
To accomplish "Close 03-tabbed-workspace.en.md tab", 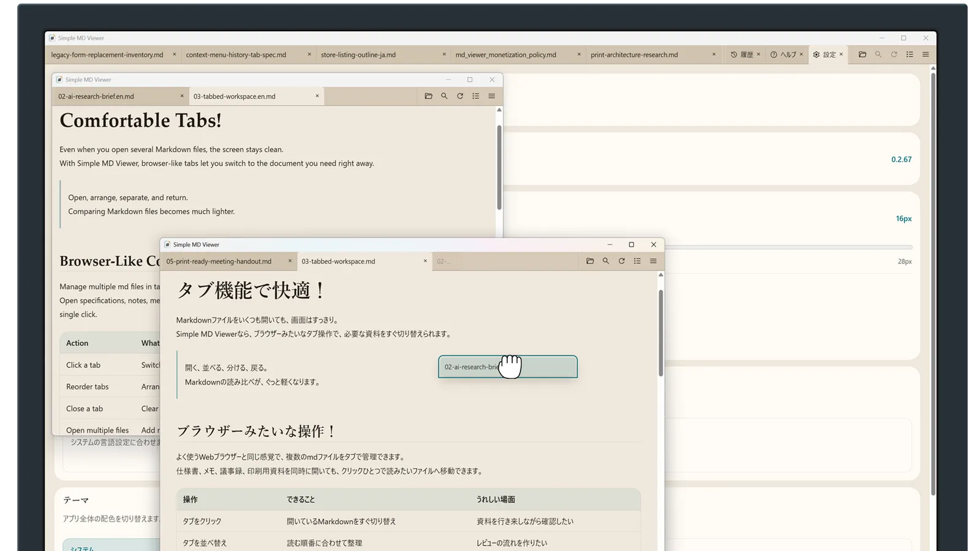I will [x=317, y=96].
